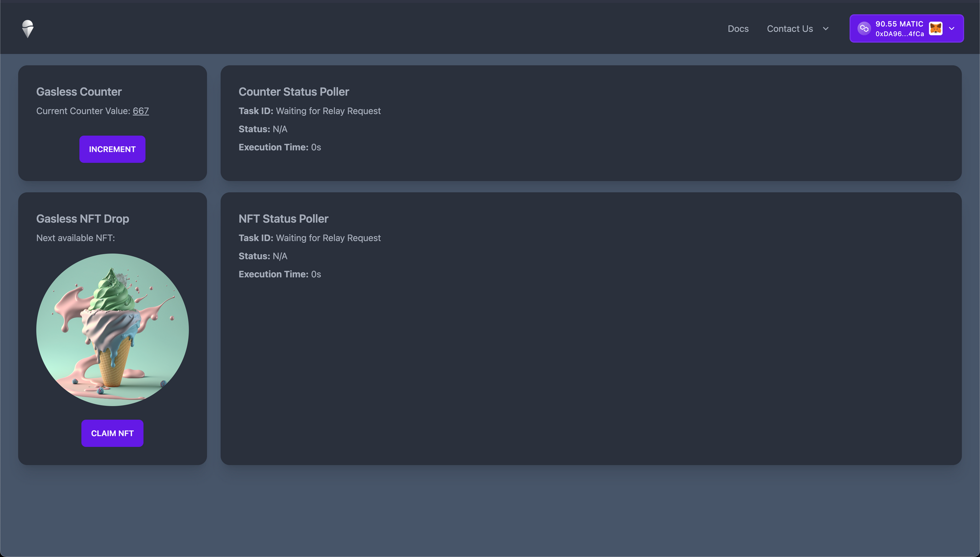The height and width of the screenshot is (557, 980).
Task: Click the Gasless NFT Drop heading
Action: click(x=82, y=218)
